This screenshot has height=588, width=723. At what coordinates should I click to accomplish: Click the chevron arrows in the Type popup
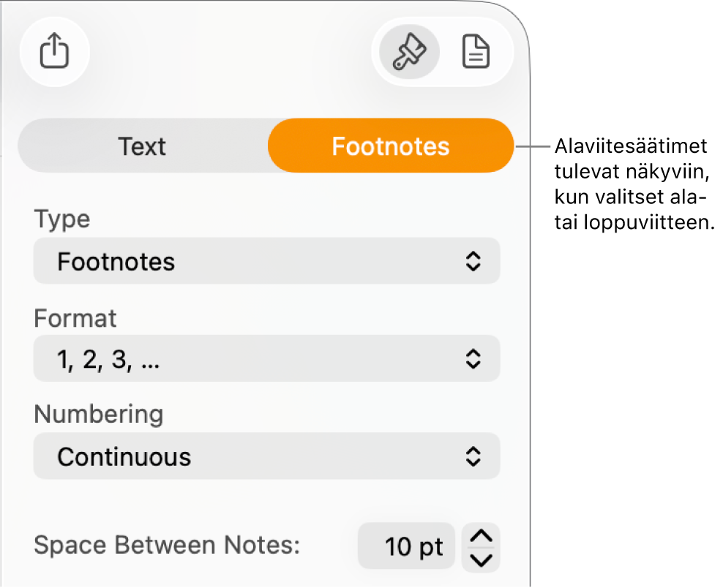(x=473, y=261)
